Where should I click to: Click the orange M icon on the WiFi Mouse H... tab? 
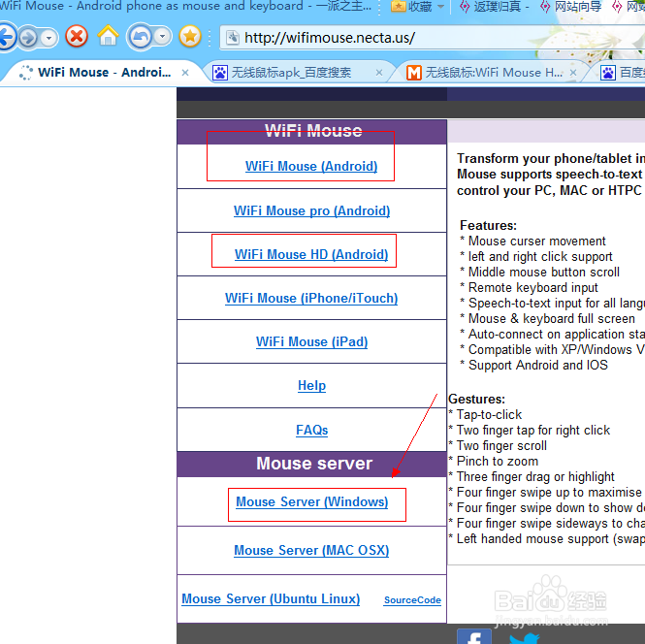(414, 73)
